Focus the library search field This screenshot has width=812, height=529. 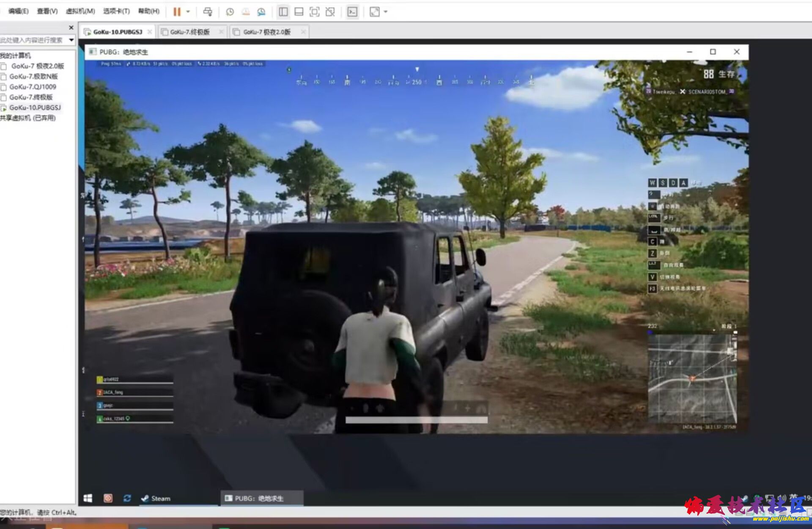(x=33, y=40)
